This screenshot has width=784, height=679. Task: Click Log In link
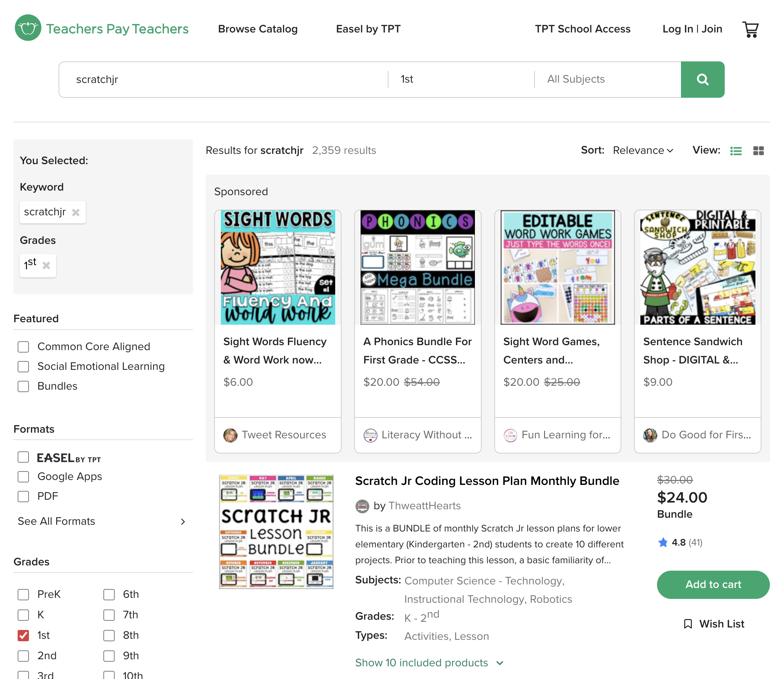point(677,29)
